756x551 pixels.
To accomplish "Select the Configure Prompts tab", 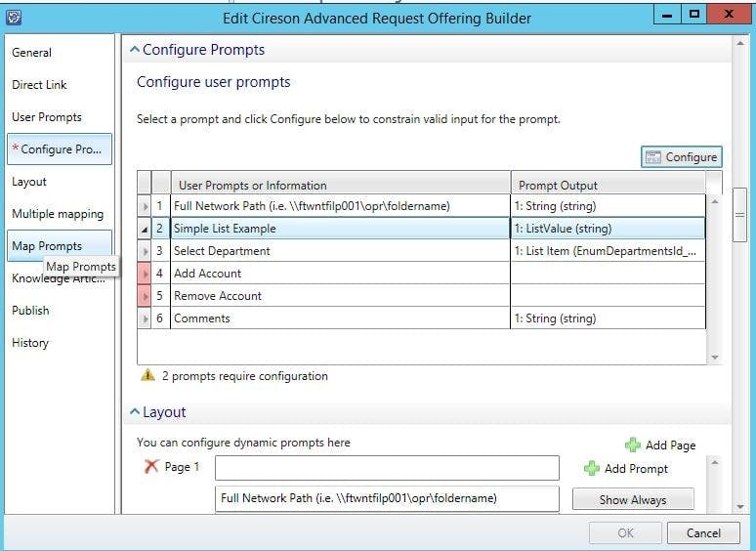I will (60, 148).
